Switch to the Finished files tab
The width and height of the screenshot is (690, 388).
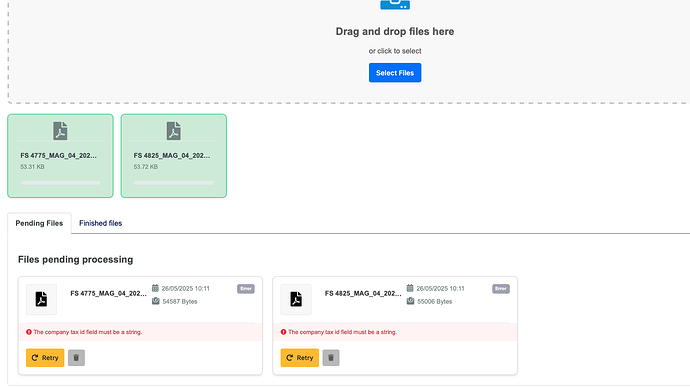pyautogui.click(x=100, y=223)
